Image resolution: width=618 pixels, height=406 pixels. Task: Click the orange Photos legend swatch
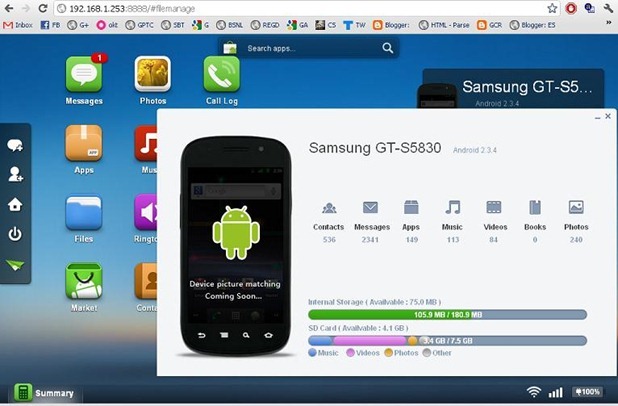(x=389, y=353)
